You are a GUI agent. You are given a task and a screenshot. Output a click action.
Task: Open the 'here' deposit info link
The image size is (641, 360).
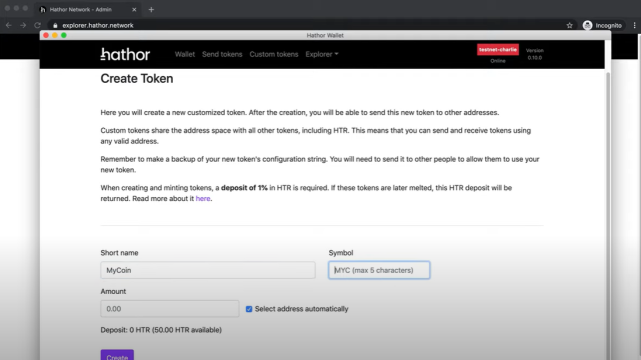click(x=203, y=199)
